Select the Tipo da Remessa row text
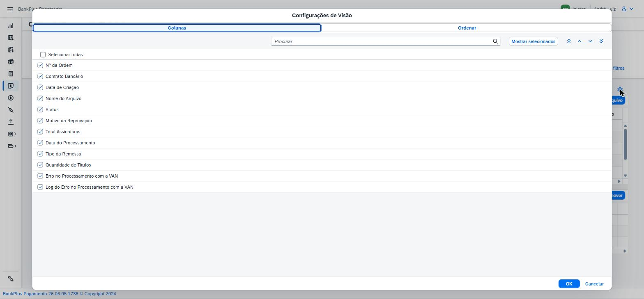This screenshot has width=644, height=299. [63, 154]
